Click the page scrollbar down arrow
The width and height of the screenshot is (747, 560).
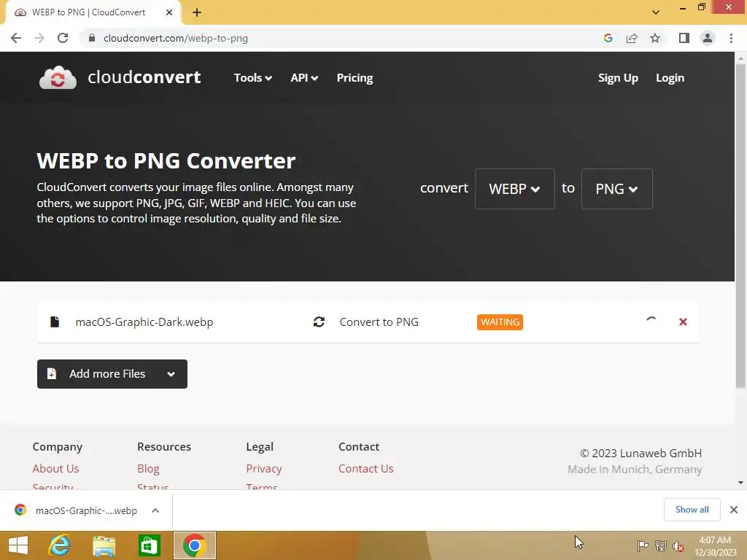tap(740, 483)
